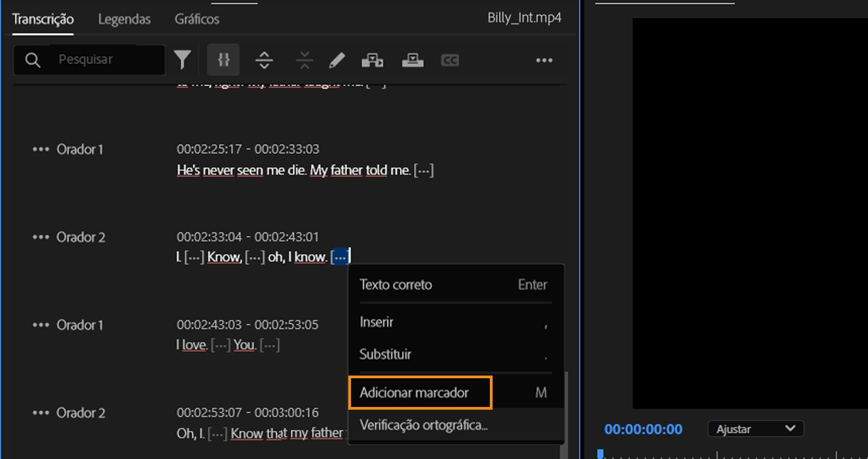Open the Gráficos tab
Viewport: 868px width, 459px height.
coord(197,19)
